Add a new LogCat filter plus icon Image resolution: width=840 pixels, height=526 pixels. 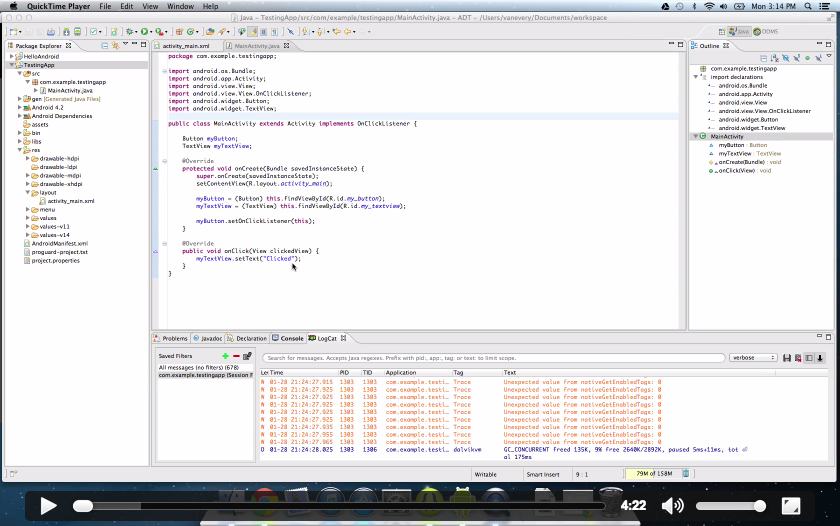[226, 356]
